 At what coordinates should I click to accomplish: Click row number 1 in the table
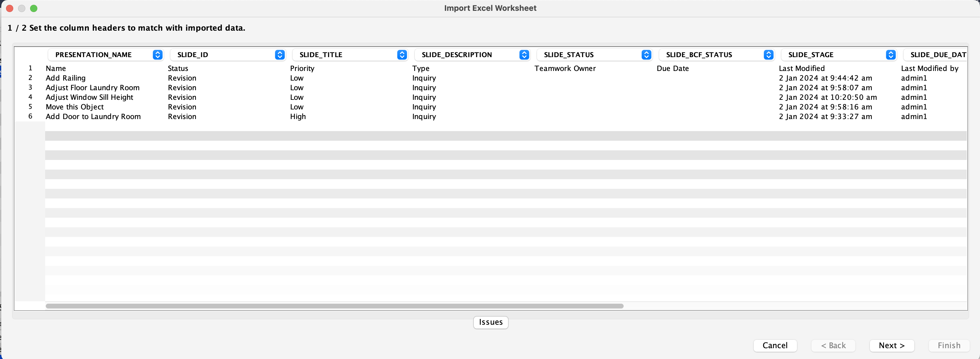point(30,68)
